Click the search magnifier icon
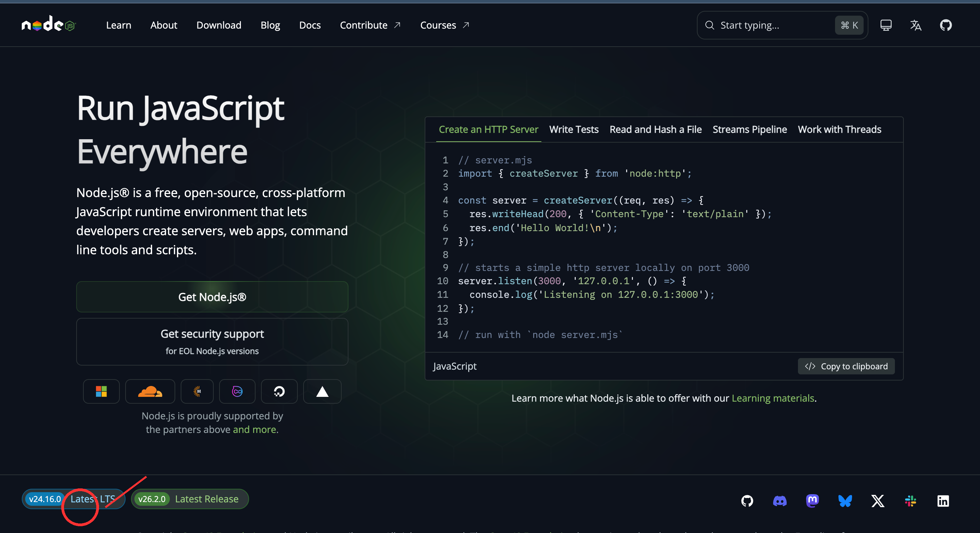Image resolution: width=980 pixels, height=533 pixels. click(709, 25)
